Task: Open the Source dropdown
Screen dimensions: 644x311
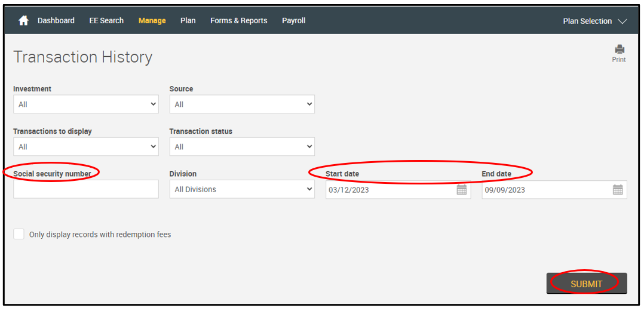Action: (x=242, y=104)
